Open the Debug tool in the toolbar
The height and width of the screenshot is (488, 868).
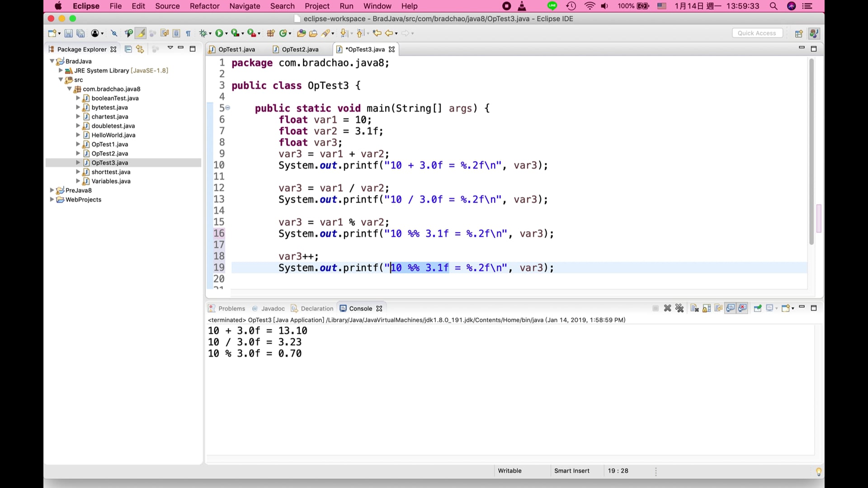point(203,33)
